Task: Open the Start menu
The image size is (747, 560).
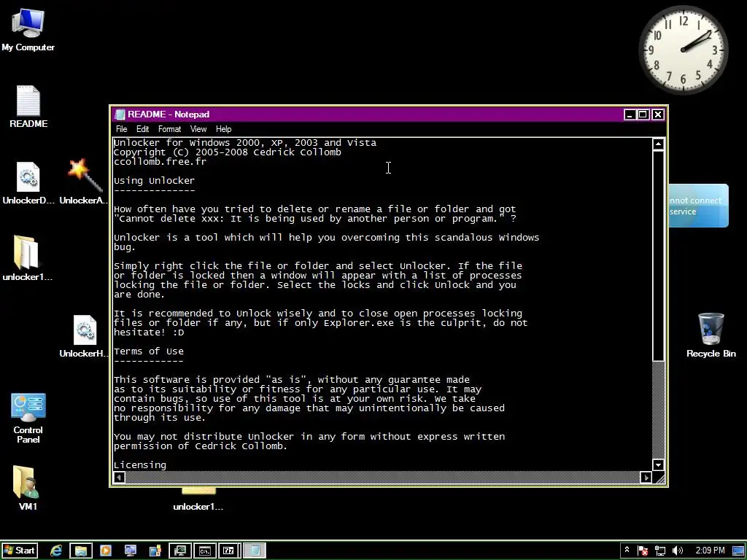Action: tap(18, 551)
